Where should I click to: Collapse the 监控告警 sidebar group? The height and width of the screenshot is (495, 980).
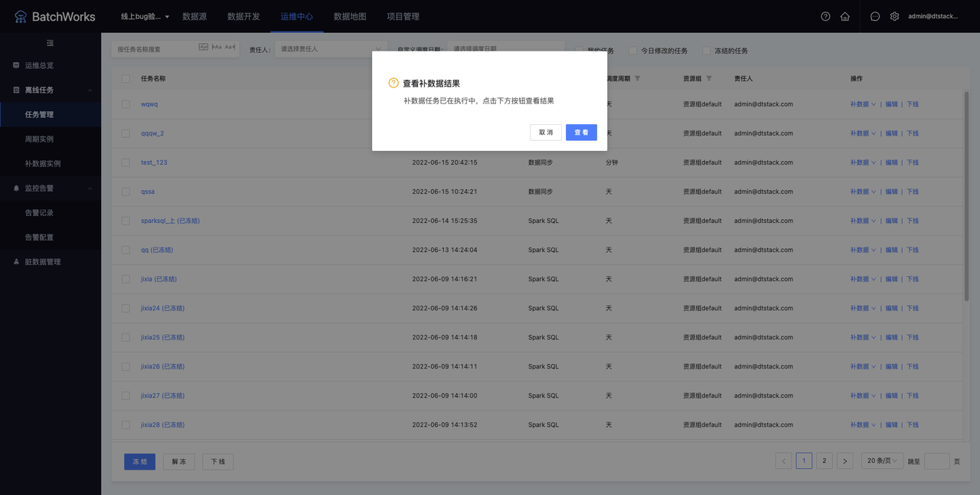pos(90,188)
